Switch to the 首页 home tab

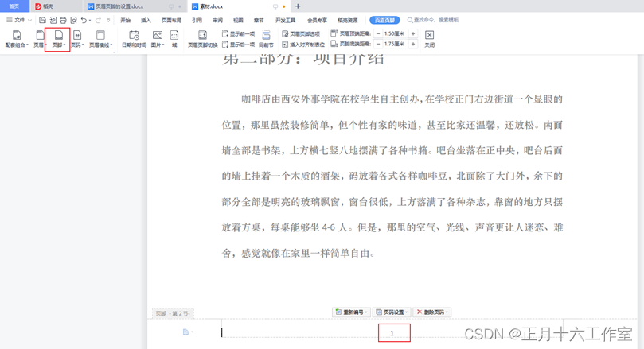click(x=14, y=6)
